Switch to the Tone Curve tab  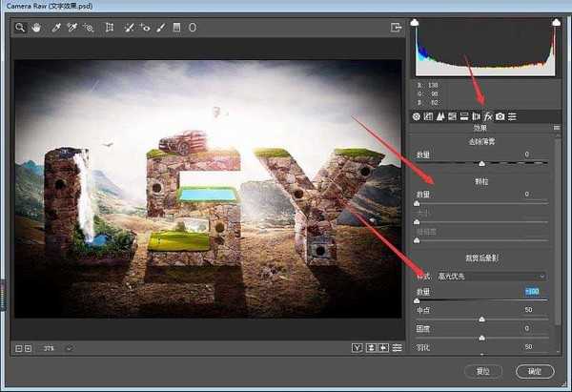(x=428, y=116)
